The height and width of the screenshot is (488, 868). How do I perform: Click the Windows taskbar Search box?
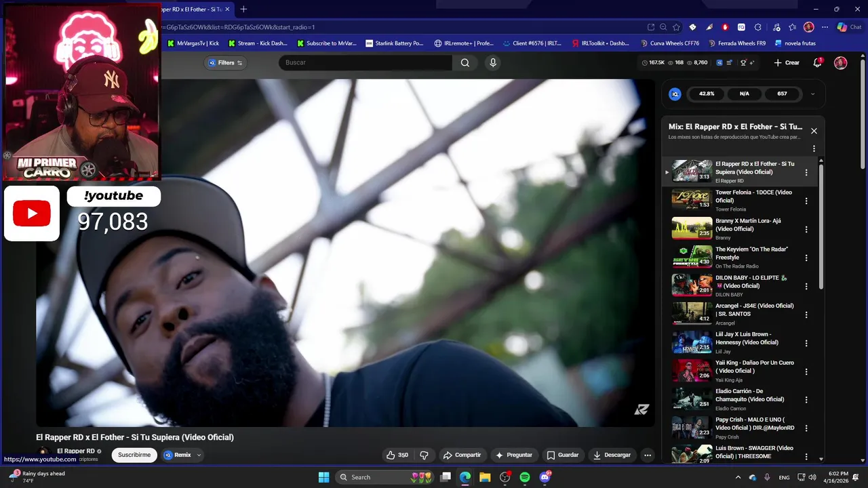384,477
